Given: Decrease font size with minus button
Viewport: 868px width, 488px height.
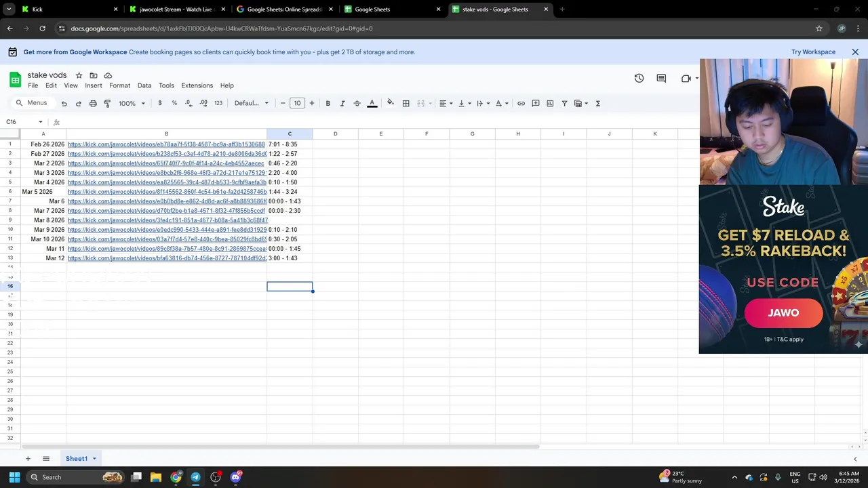Looking at the screenshot, I should click(x=283, y=103).
